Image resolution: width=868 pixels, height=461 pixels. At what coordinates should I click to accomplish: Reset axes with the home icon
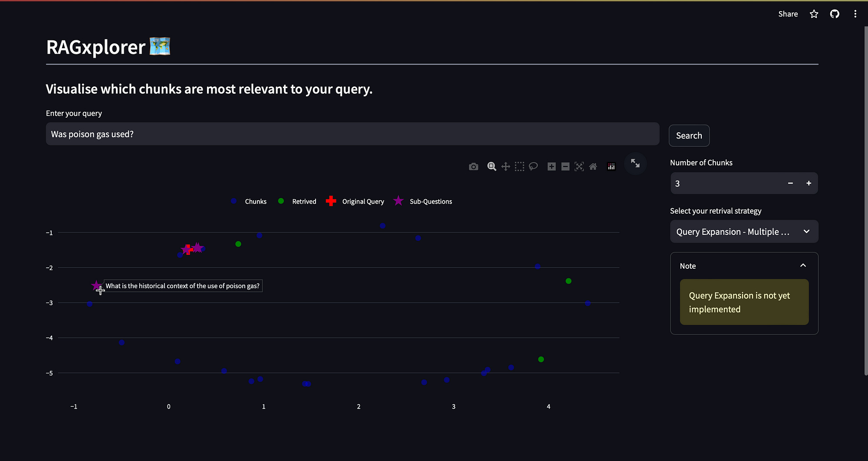click(593, 166)
